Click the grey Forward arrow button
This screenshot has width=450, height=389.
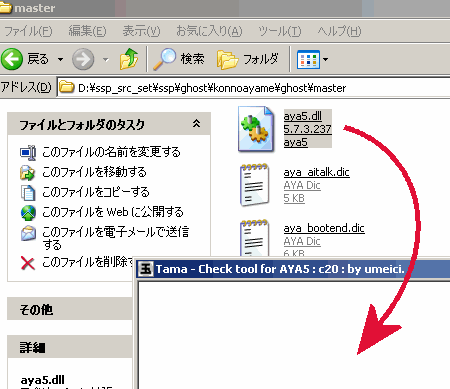pos(83,59)
